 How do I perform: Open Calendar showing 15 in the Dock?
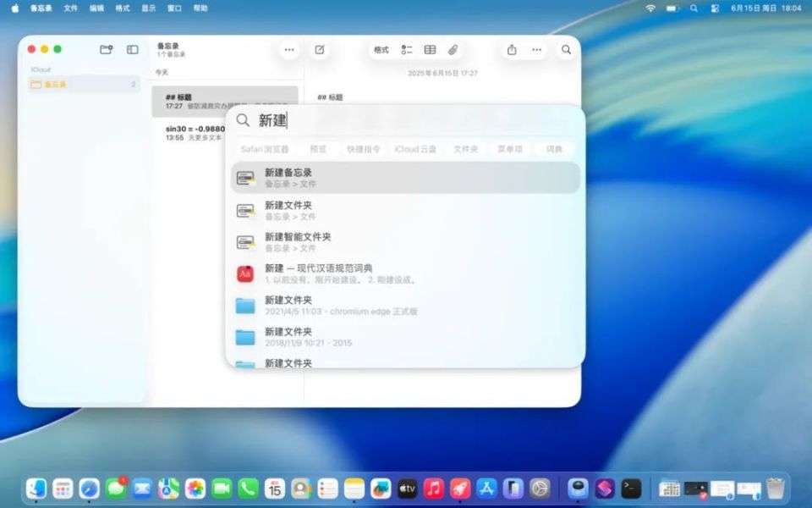coord(274,489)
